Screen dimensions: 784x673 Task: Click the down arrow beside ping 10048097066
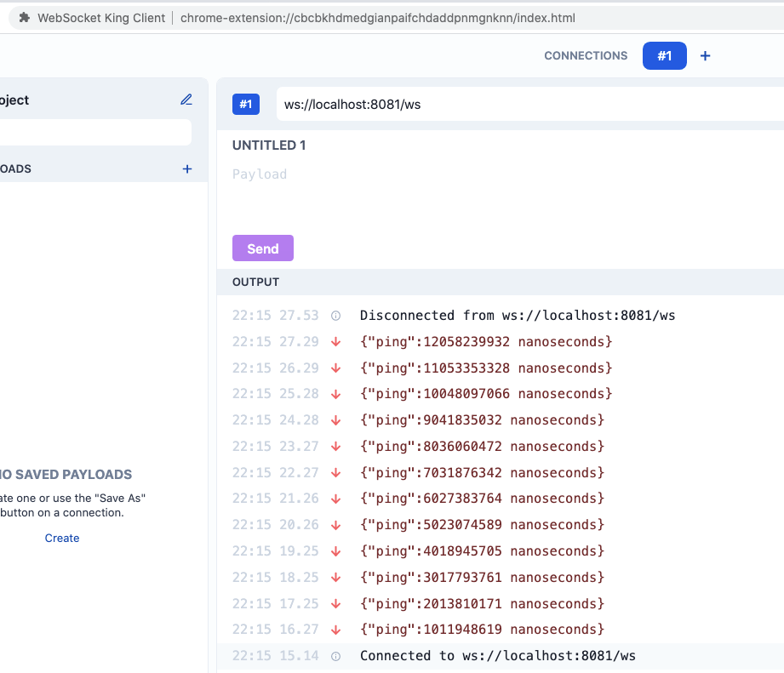(336, 394)
